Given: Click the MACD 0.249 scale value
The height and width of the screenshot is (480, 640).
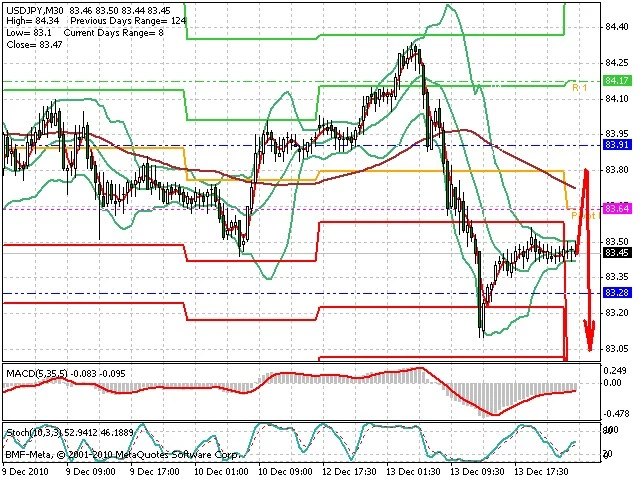Looking at the screenshot, I should tap(615, 370).
